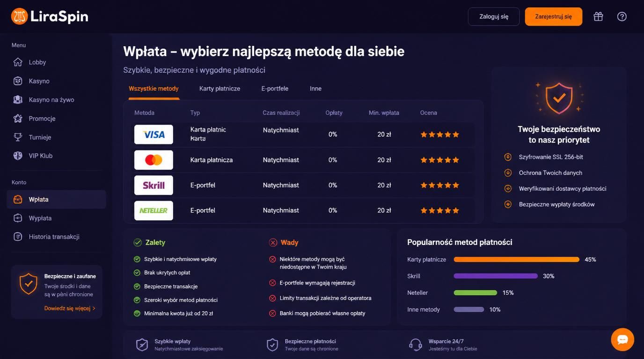The height and width of the screenshot is (359, 644).
Task: Click the Skrill row star rating
Action: pos(439,185)
